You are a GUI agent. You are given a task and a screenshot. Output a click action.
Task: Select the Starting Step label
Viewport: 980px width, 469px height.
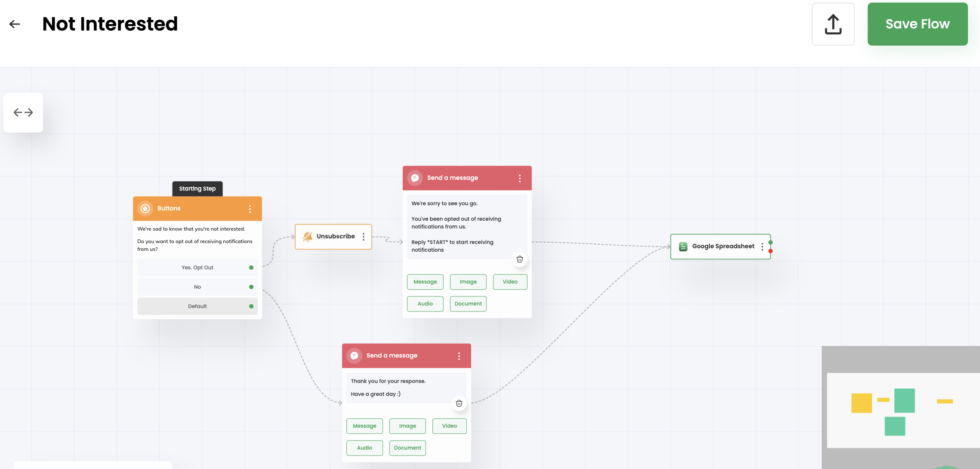197,188
